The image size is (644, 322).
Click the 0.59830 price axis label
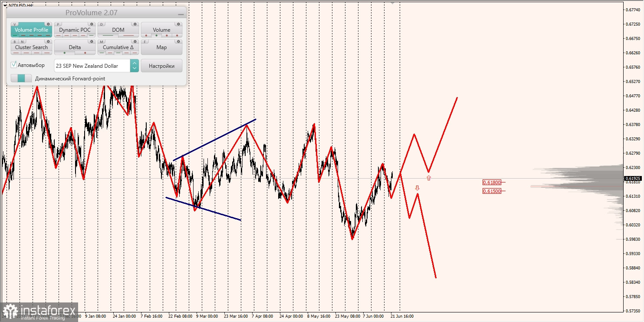coord(633,239)
